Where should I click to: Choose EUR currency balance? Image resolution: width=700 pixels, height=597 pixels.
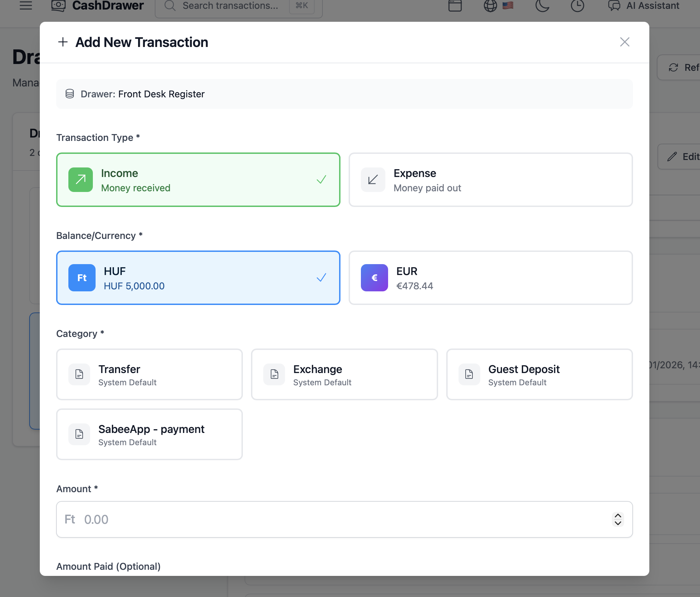[x=490, y=278]
